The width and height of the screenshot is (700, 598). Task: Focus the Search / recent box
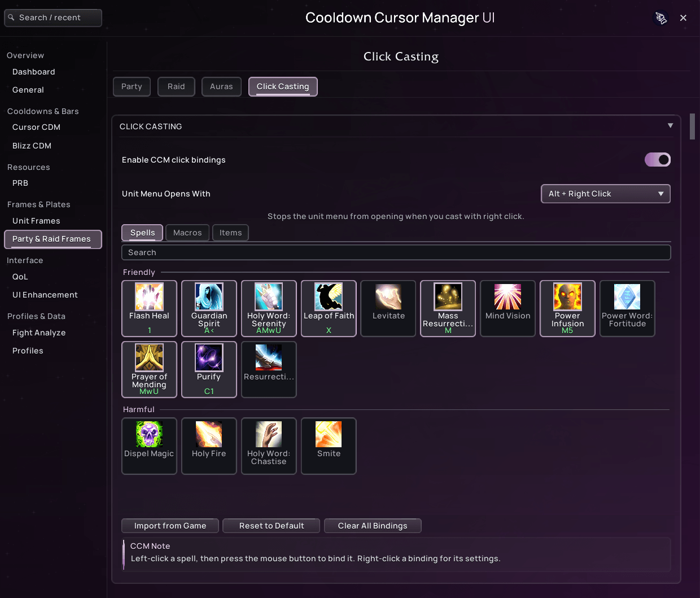(x=53, y=18)
